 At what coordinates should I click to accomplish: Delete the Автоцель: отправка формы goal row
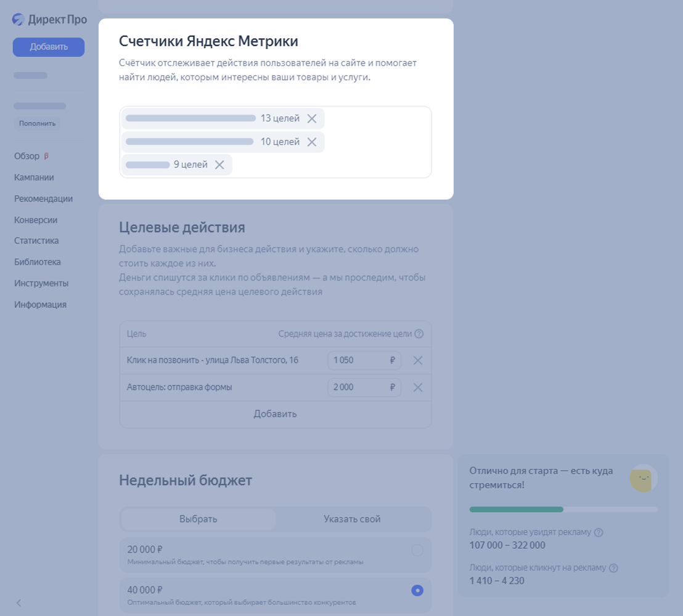tap(418, 387)
